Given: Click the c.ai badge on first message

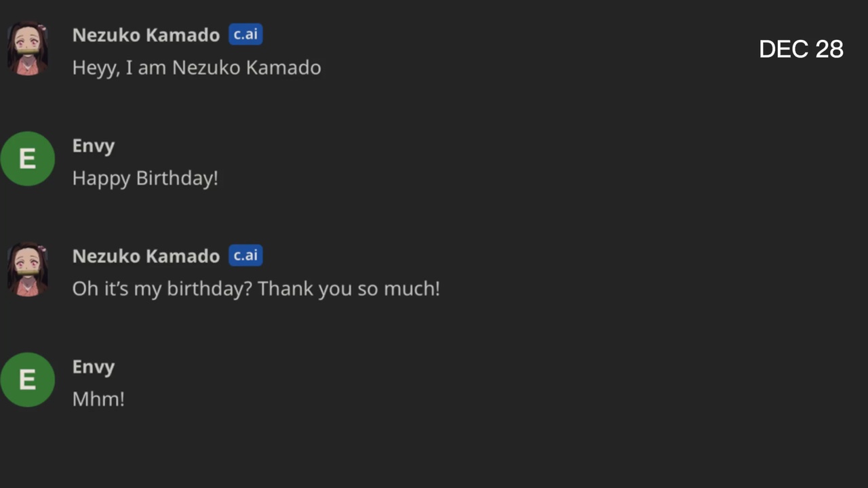Looking at the screenshot, I should 245,35.
